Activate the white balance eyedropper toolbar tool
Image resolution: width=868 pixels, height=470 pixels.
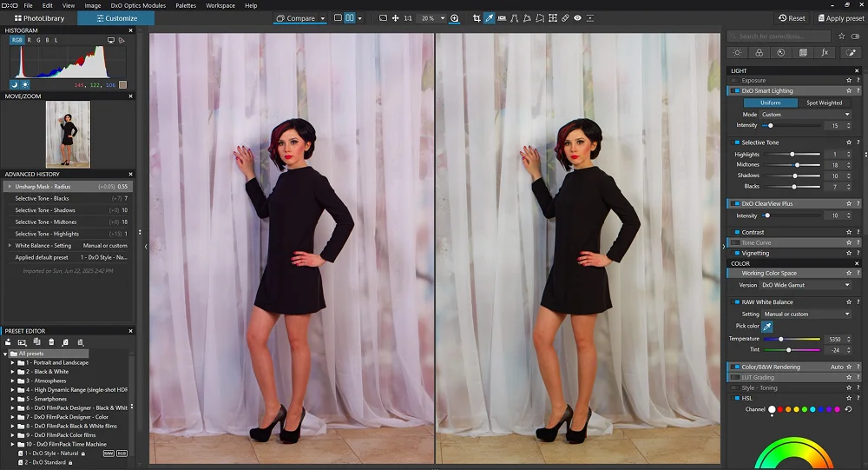click(x=489, y=18)
